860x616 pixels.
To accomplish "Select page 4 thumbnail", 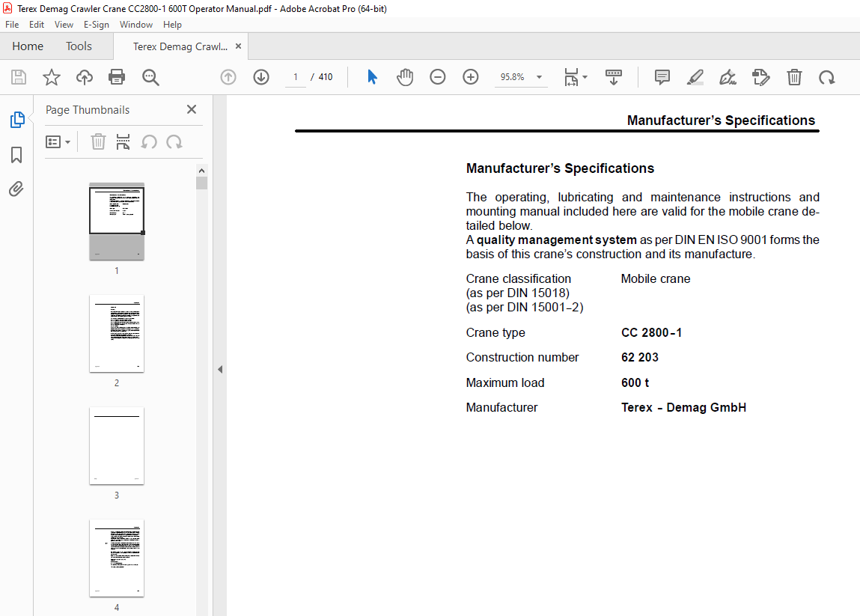I will [x=117, y=558].
